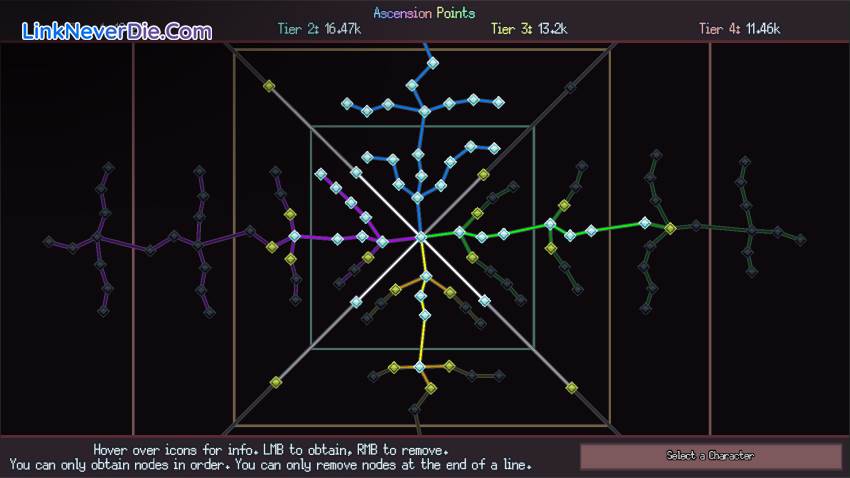Select the unlocked node on the lower-left white diagonal
The height and width of the screenshot is (478, 850).
click(x=355, y=301)
